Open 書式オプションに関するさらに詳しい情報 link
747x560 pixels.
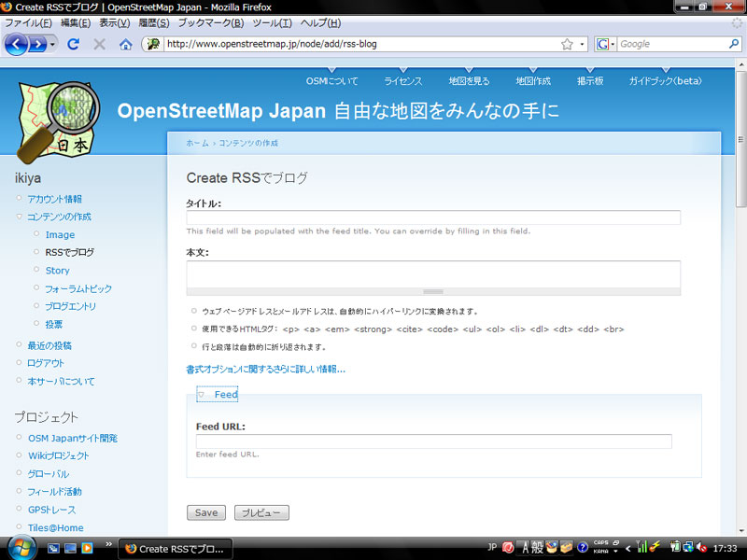pos(265,369)
